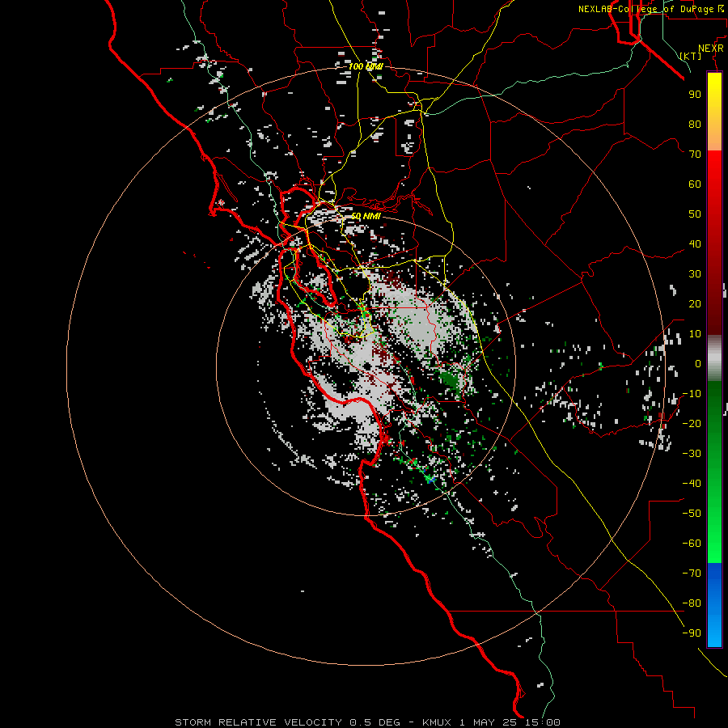Click the -10 scale label

tap(692, 394)
